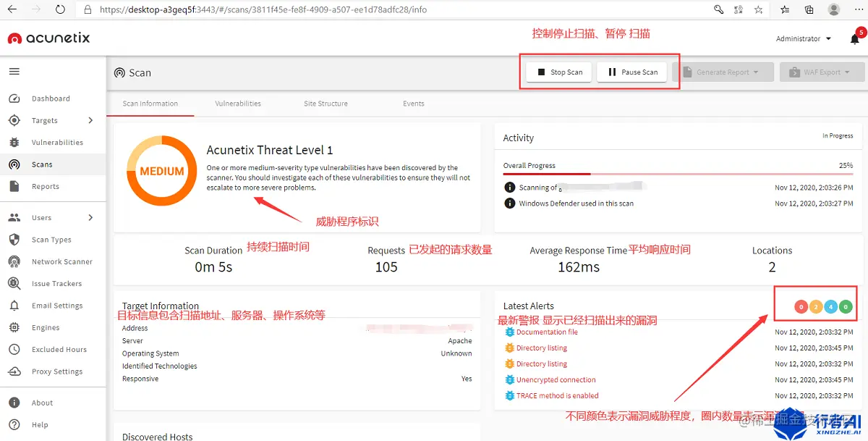Reload the page in the browser
868x441 pixels.
[60, 9]
